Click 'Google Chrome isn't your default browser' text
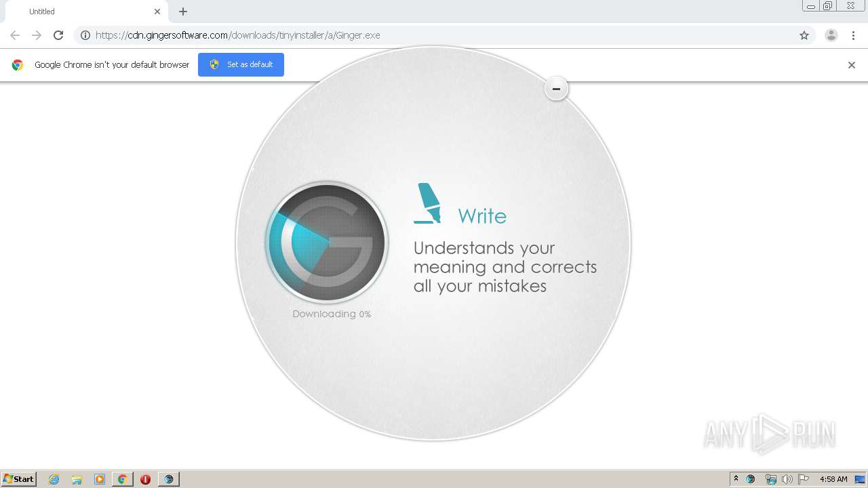The width and height of the screenshot is (868, 488). 112,65
